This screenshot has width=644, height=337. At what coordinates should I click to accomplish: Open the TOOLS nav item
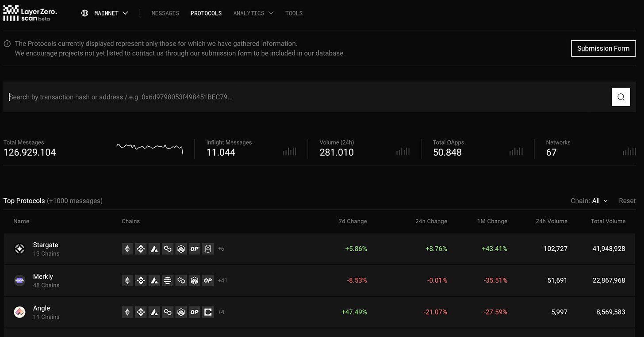pos(294,13)
